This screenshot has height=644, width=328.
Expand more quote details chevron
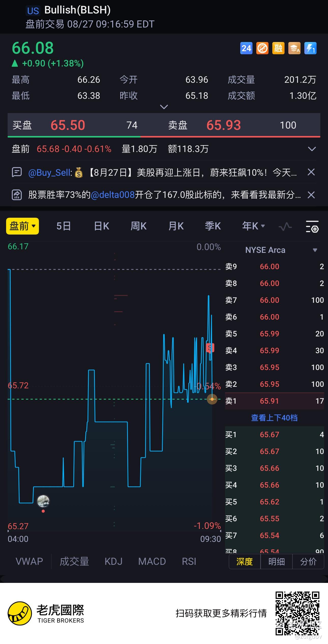click(x=164, y=107)
